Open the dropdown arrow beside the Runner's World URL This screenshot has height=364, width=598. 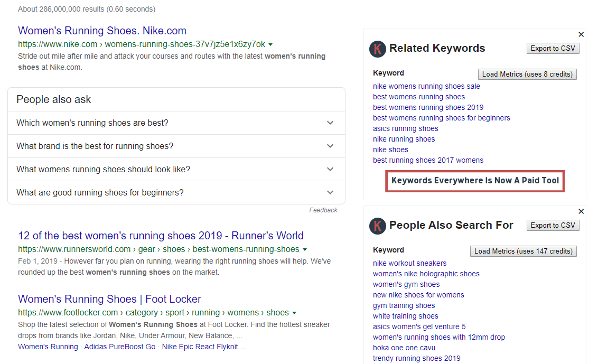[306, 249]
